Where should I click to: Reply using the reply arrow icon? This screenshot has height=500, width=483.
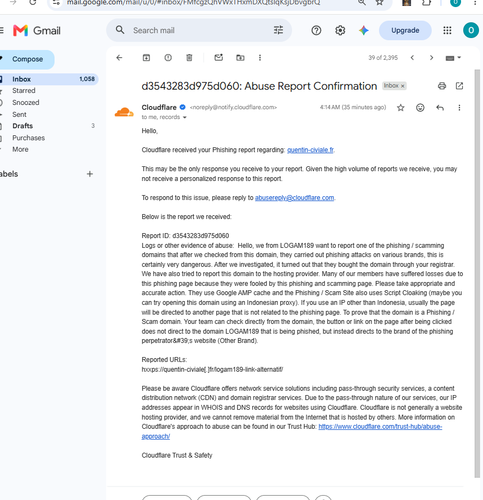point(440,107)
